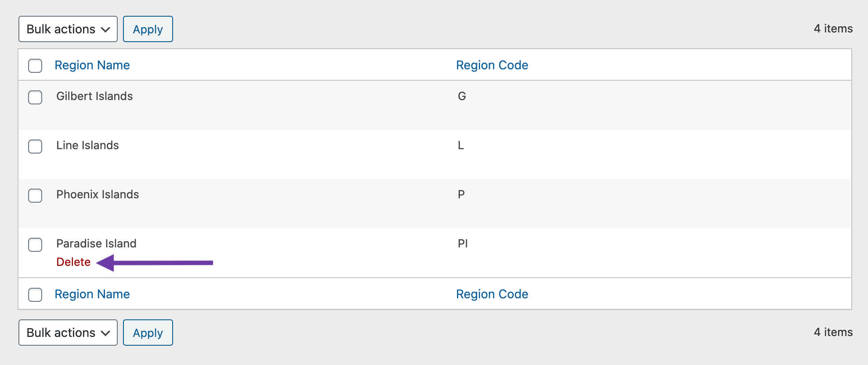Check the select-all checkbox in footer row

pyautogui.click(x=35, y=295)
